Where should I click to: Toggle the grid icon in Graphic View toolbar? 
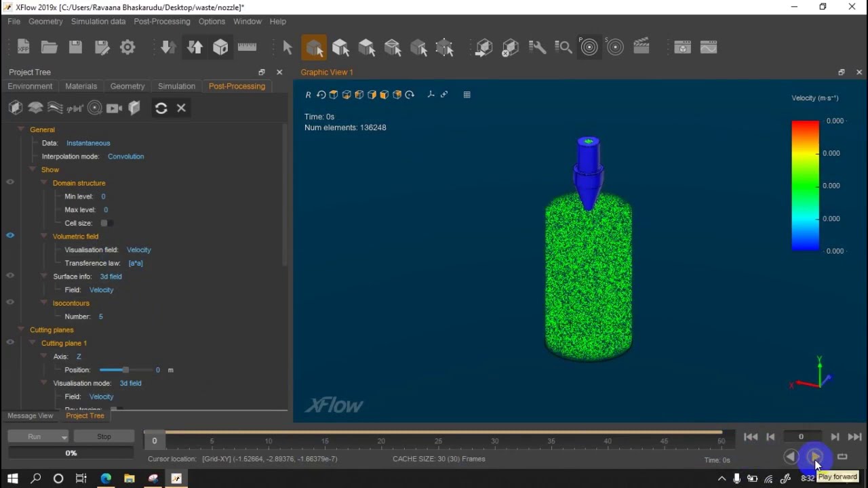pyautogui.click(x=467, y=95)
